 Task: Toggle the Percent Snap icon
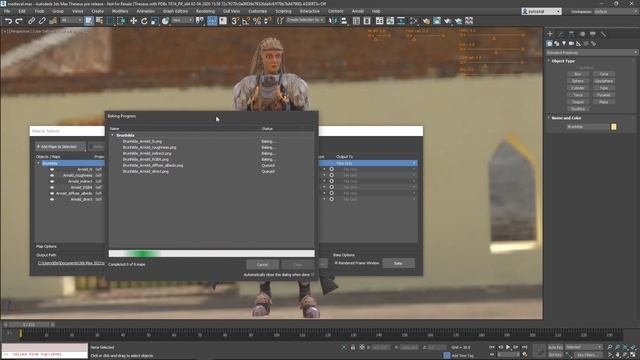click(x=257, y=20)
